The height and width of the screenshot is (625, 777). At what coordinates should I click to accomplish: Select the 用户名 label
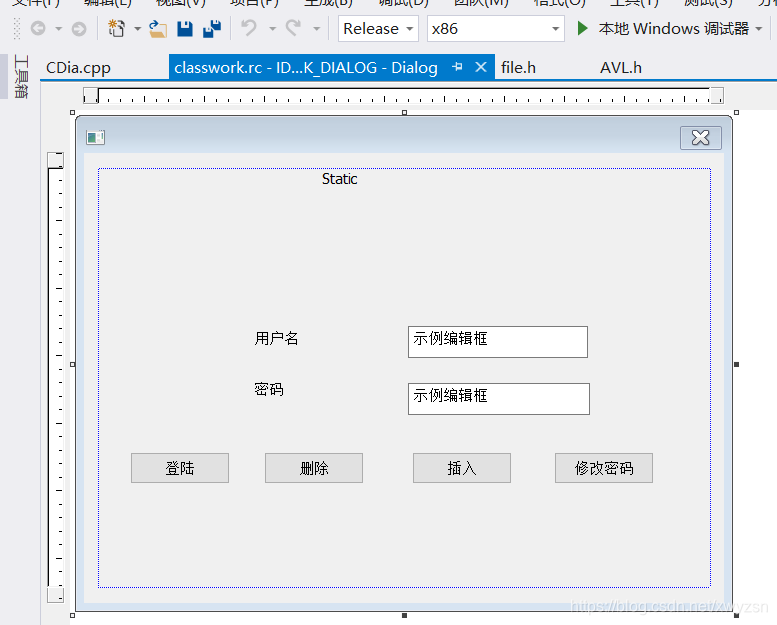pos(277,339)
